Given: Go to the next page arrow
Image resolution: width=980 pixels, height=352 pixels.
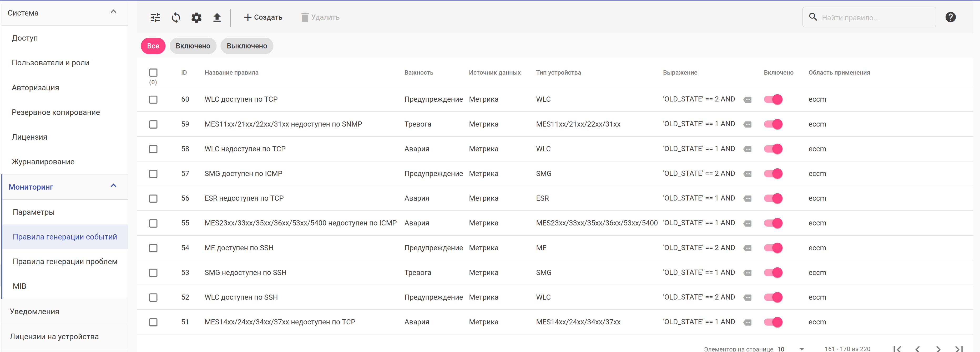Looking at the screenshot, I should click(x=938, y=348).
